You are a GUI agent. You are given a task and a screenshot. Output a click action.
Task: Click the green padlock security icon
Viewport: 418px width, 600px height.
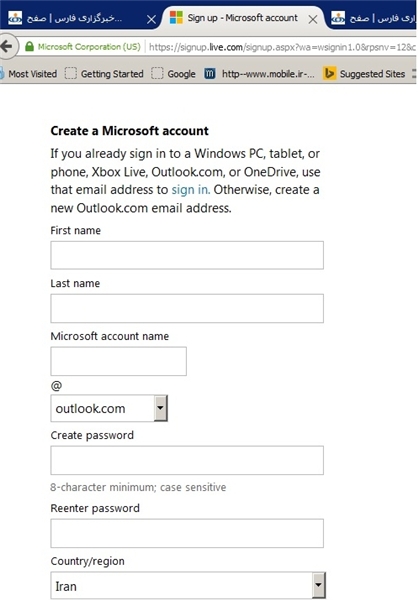[x=29, y=47]
